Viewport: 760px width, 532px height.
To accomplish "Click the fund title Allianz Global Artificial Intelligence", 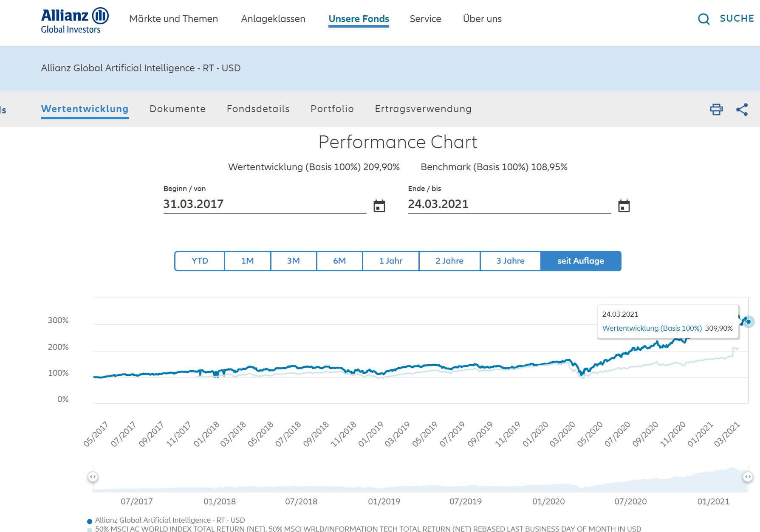I will (x=141, y=68).
